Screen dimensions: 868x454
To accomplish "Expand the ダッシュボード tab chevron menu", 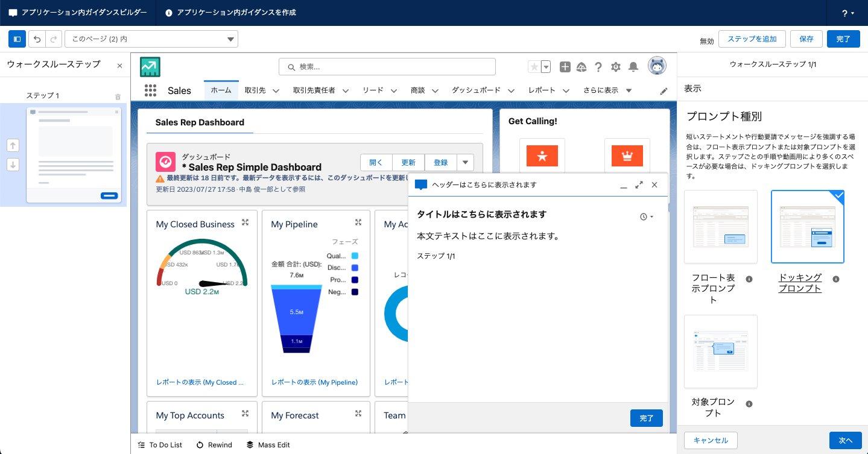I will tap(511, 90).
